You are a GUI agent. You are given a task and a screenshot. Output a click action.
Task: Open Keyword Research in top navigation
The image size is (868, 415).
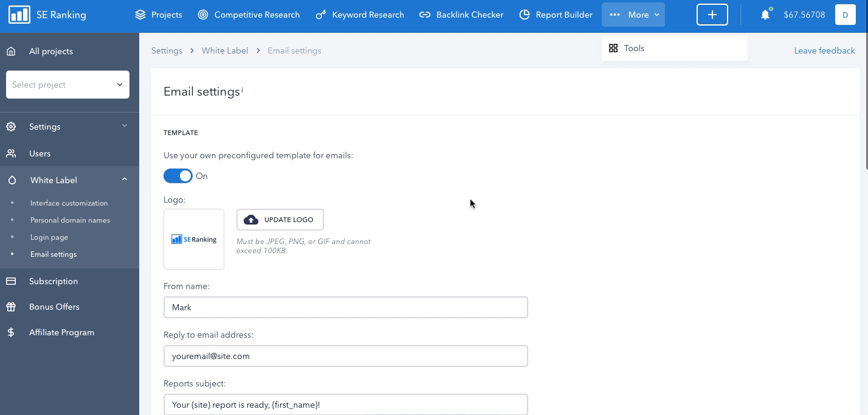pyautogui.click(x=360, y=15)
